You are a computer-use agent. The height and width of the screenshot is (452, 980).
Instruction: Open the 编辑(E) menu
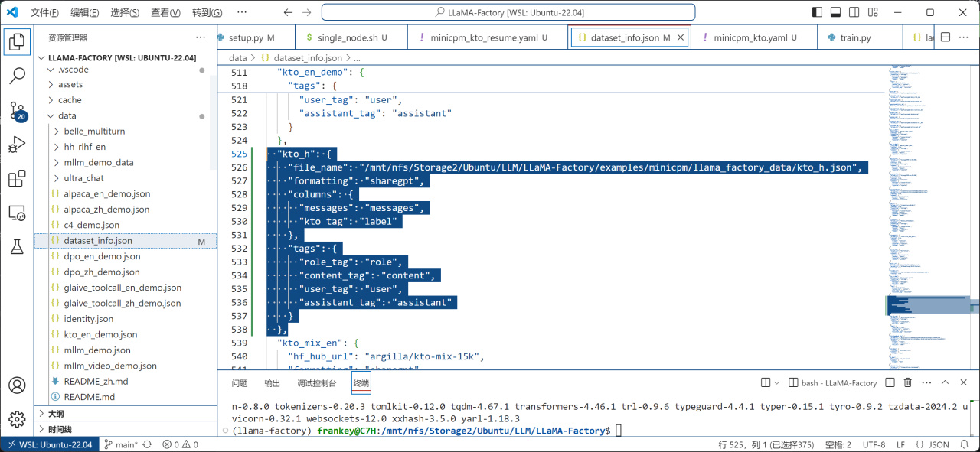[84, 12]
